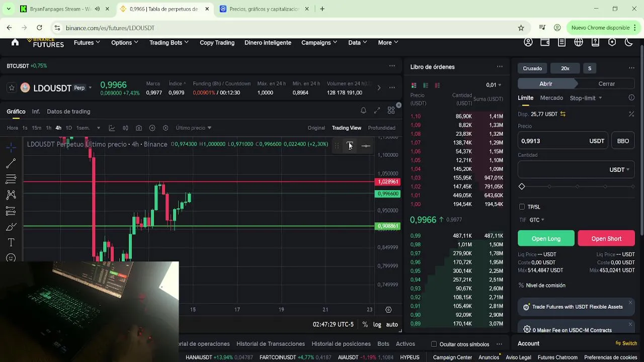Select the emoji icons tool
The width and height of the screenshot is (644, 362).
[11, 258]
